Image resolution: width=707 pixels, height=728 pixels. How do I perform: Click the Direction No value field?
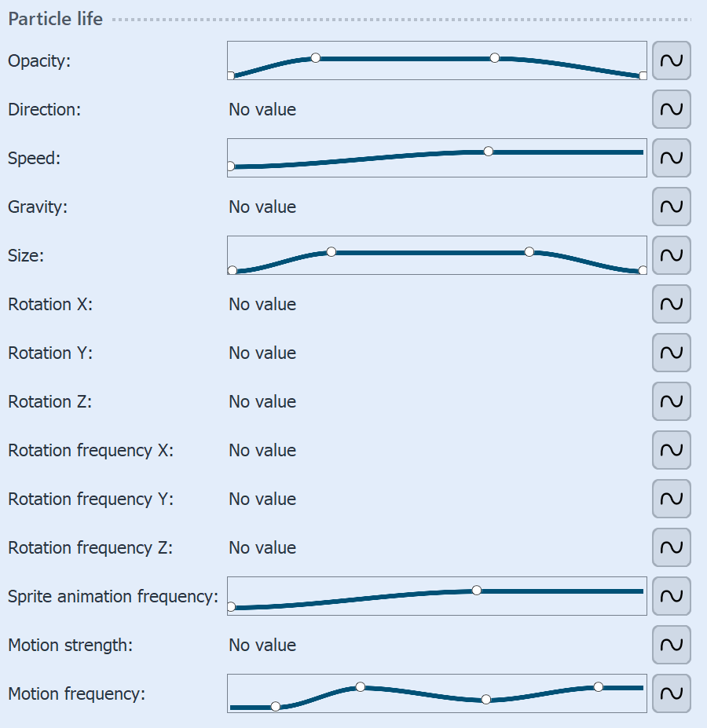tap(262, 109)
